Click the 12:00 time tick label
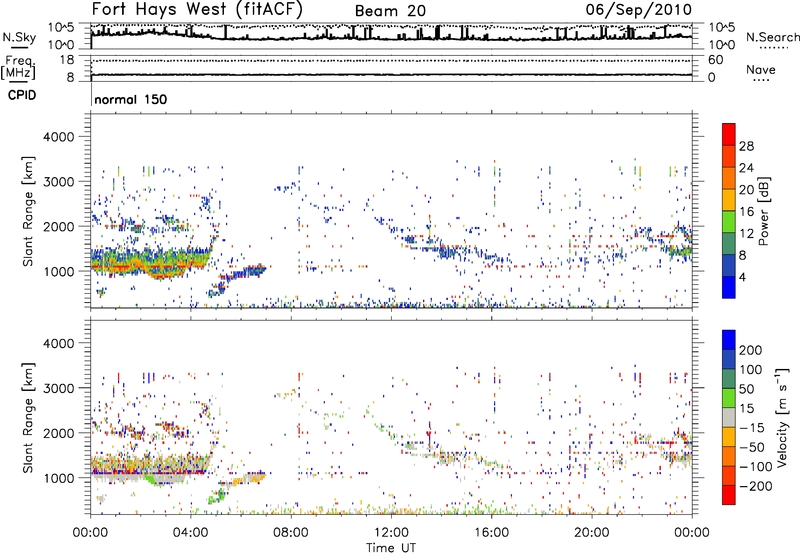 391,533
